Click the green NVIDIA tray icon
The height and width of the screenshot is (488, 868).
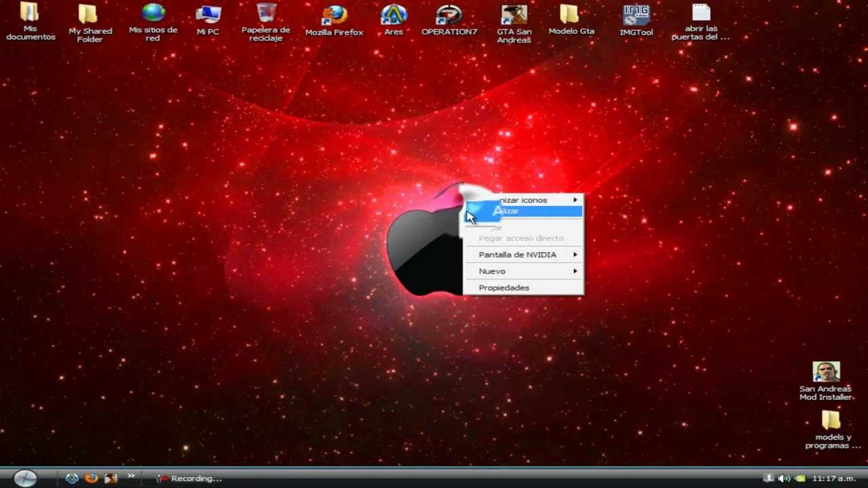pos(800,478)
